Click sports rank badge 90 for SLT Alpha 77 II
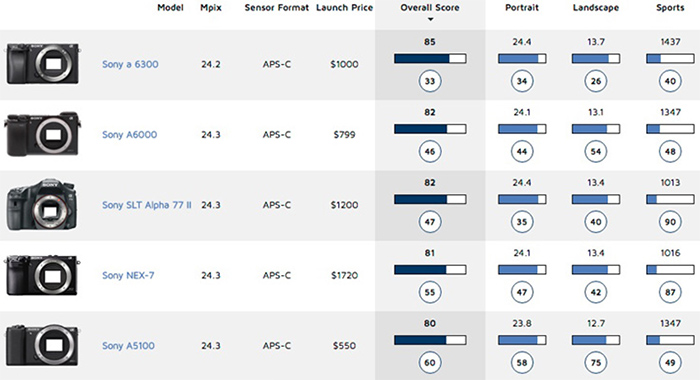Screen dimensions: 700x380 pos(670,222)
